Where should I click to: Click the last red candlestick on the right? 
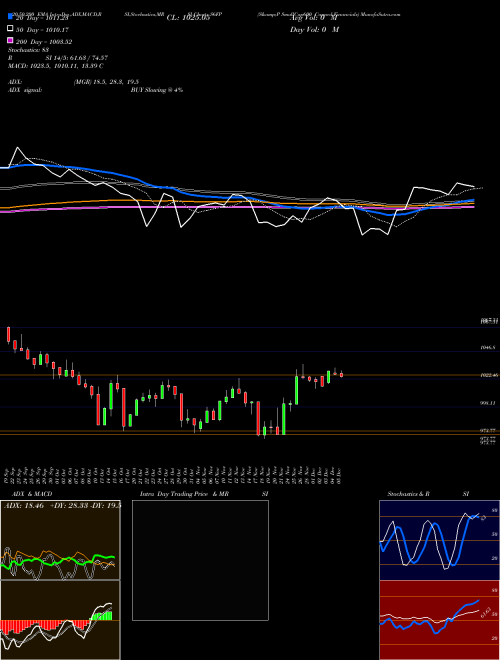(341, 375)
